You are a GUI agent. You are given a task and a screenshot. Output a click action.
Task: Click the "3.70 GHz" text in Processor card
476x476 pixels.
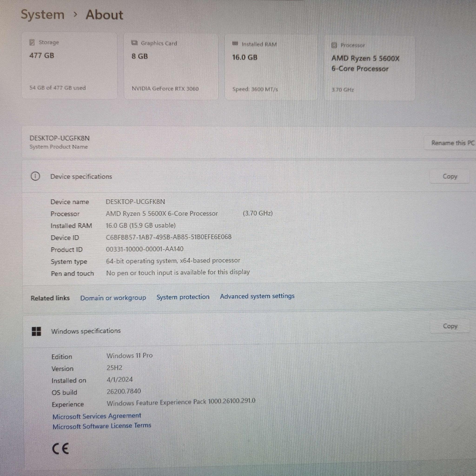point(342,90)
